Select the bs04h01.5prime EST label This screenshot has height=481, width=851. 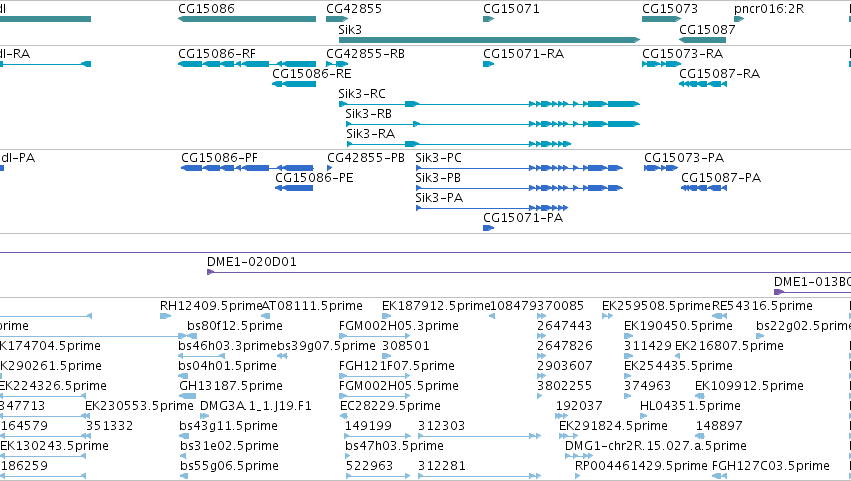[x=227, y=366]
